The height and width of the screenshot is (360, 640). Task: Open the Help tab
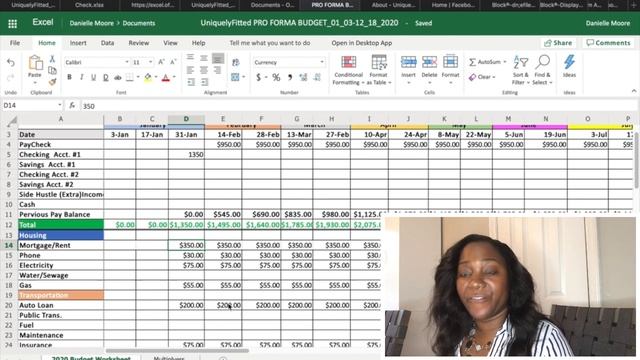point(198,43)
